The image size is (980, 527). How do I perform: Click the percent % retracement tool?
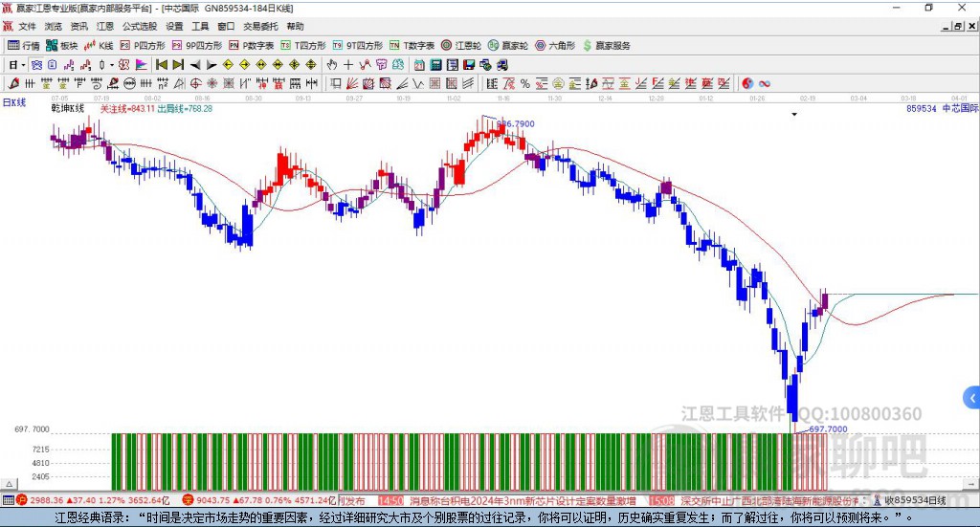(x=525, y=83)
